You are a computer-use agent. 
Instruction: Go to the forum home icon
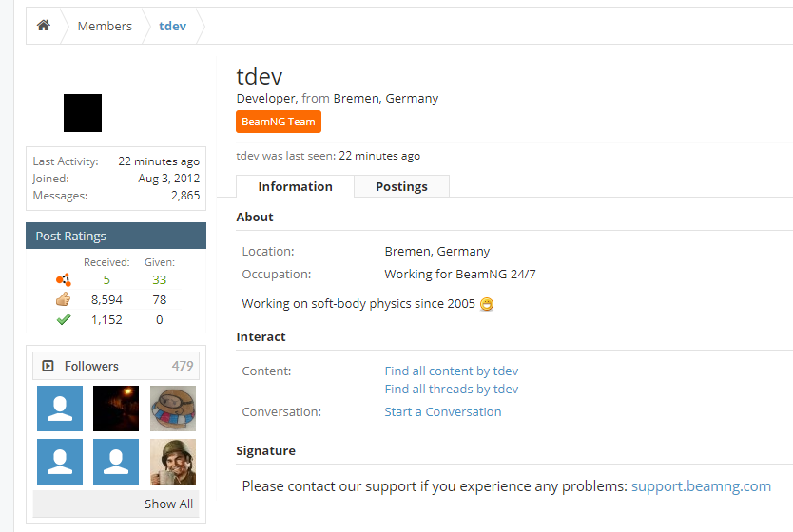coord(44,26)
